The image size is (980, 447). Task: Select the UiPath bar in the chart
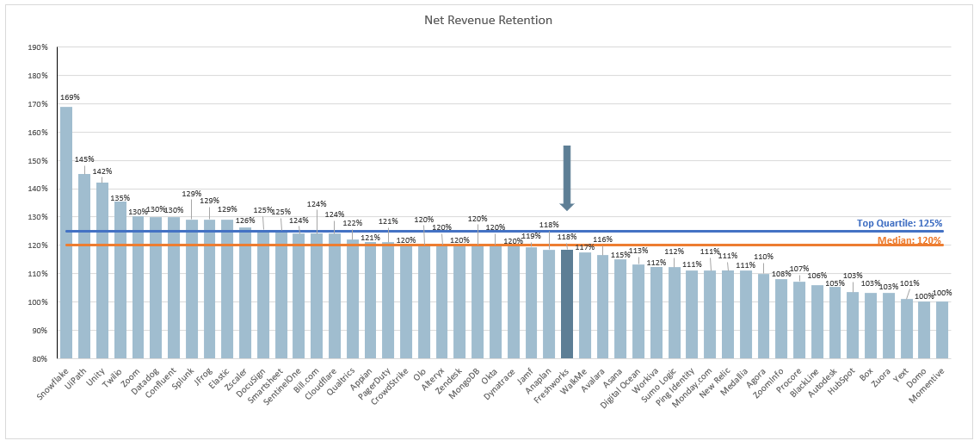point(83,266)
